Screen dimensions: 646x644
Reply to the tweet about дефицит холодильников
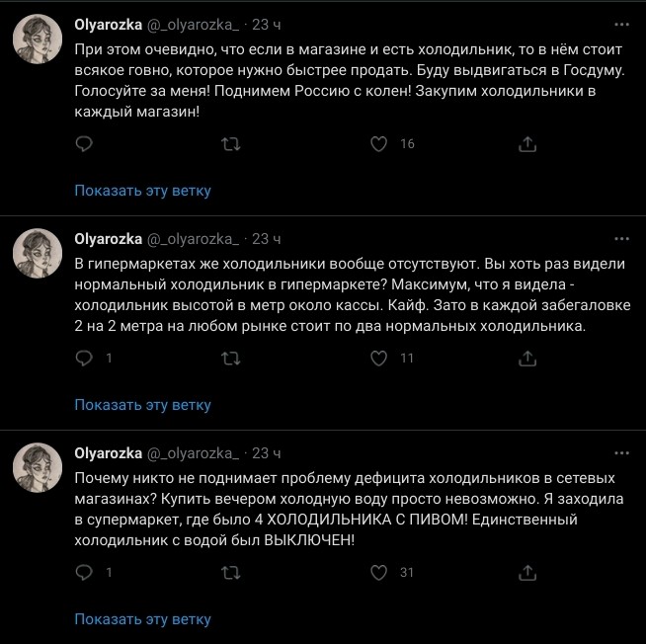[85, 573]
